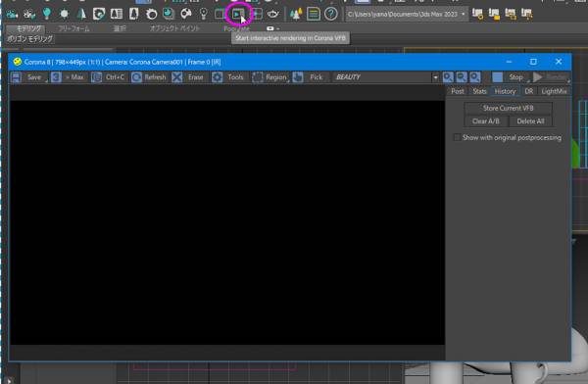Click the empty frame icon left of interactive render

[x=220, y=15]
